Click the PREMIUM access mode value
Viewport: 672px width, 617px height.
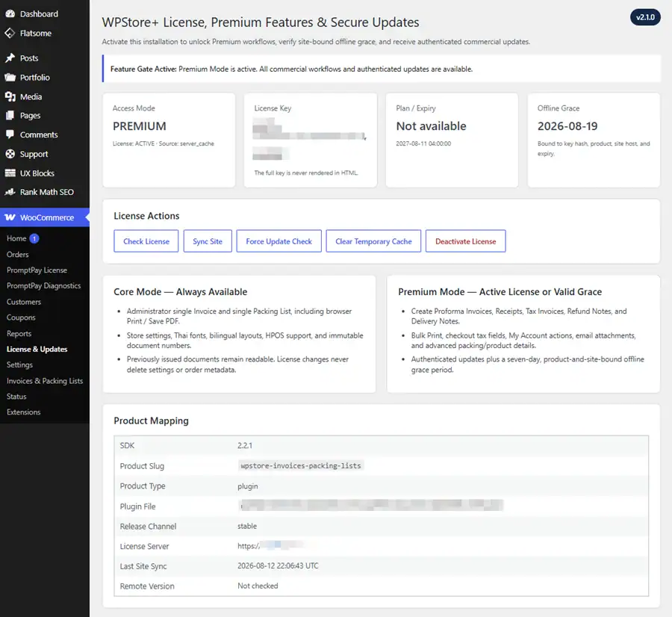140,126
